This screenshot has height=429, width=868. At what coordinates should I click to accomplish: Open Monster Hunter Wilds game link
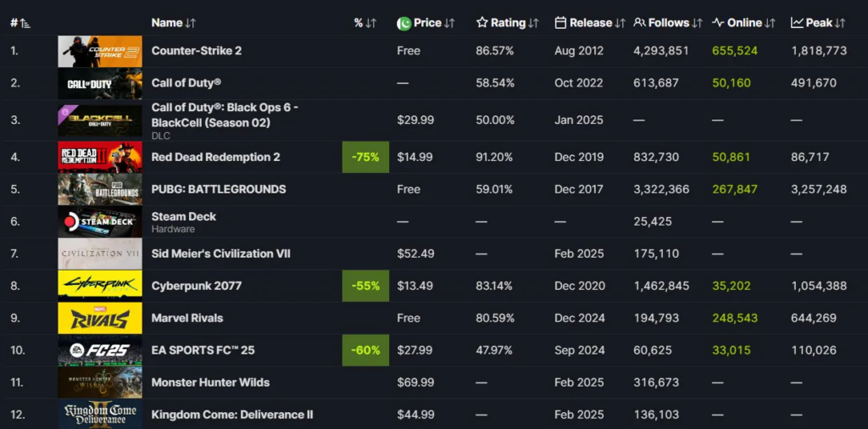coord(210,382)
